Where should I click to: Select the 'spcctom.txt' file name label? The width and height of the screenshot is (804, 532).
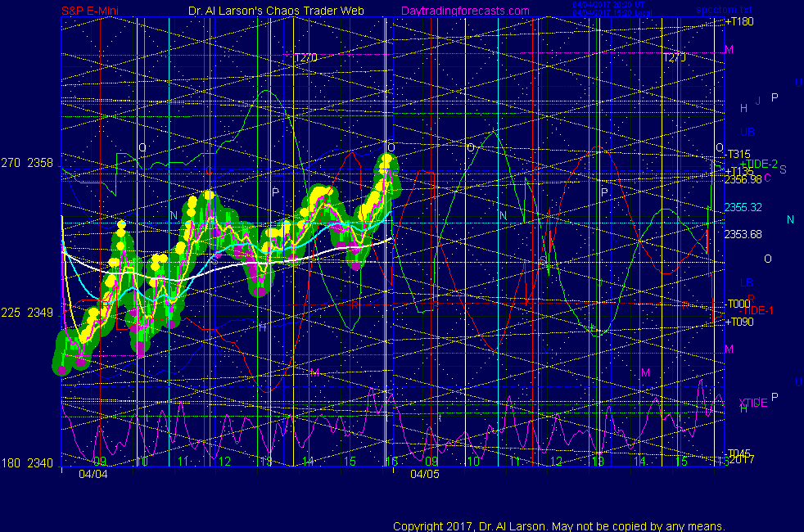pos(724,9)
